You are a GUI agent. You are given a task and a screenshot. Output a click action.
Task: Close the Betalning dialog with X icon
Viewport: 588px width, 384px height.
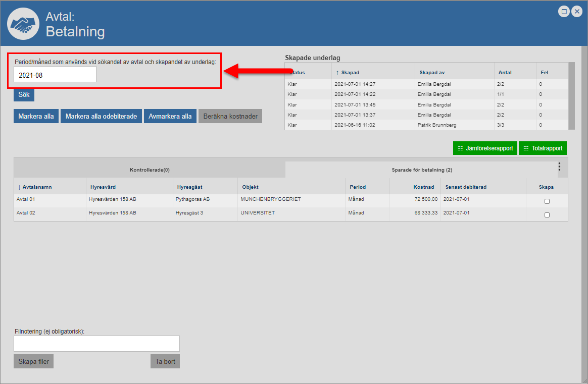pos(576,11)
